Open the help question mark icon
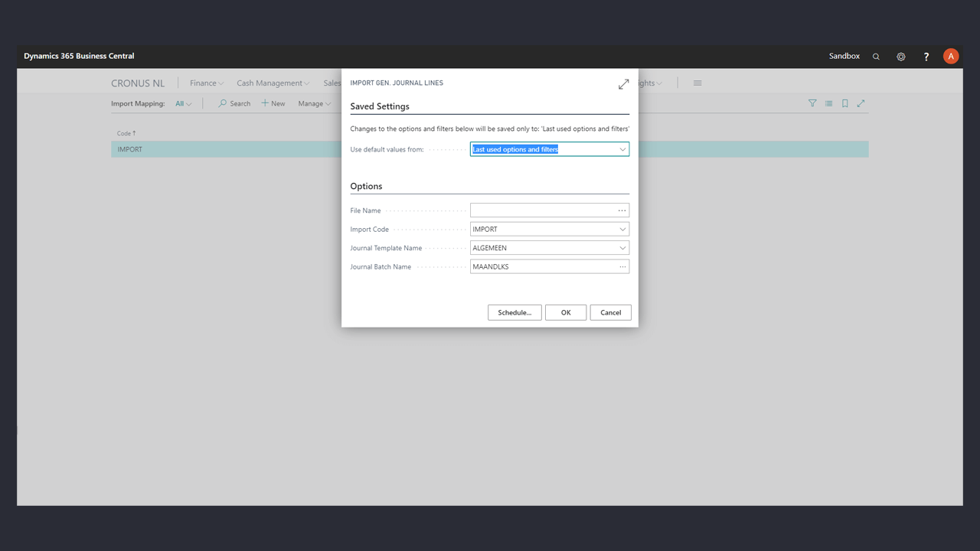The height and width of the screenshot is (551, 980). (926, 57)
